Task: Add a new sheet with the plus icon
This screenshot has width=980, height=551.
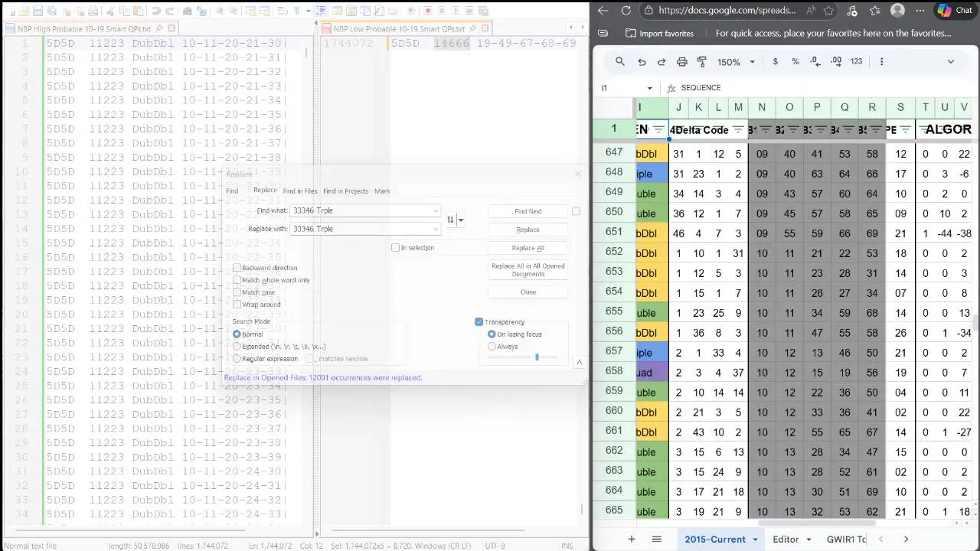Action: (x=632, y=540)
